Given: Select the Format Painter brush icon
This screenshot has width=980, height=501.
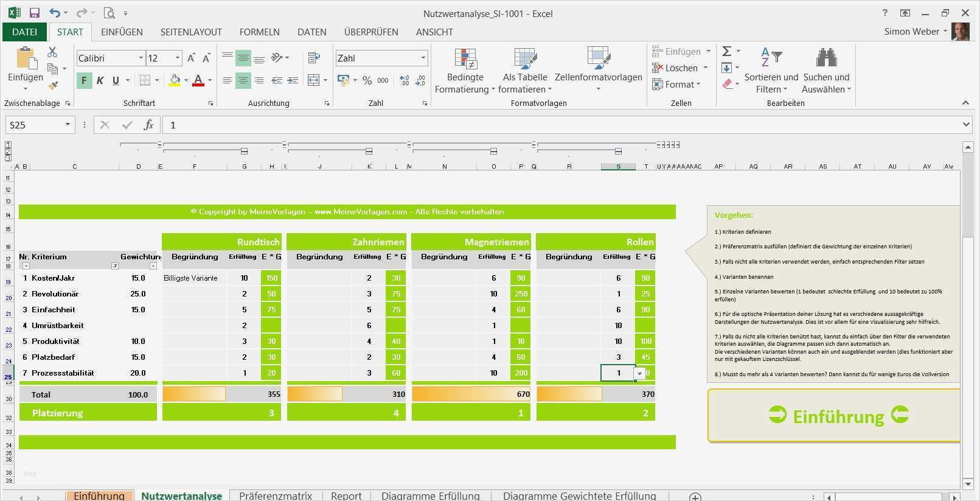Looking at the screenshot, I should point(53,85).
